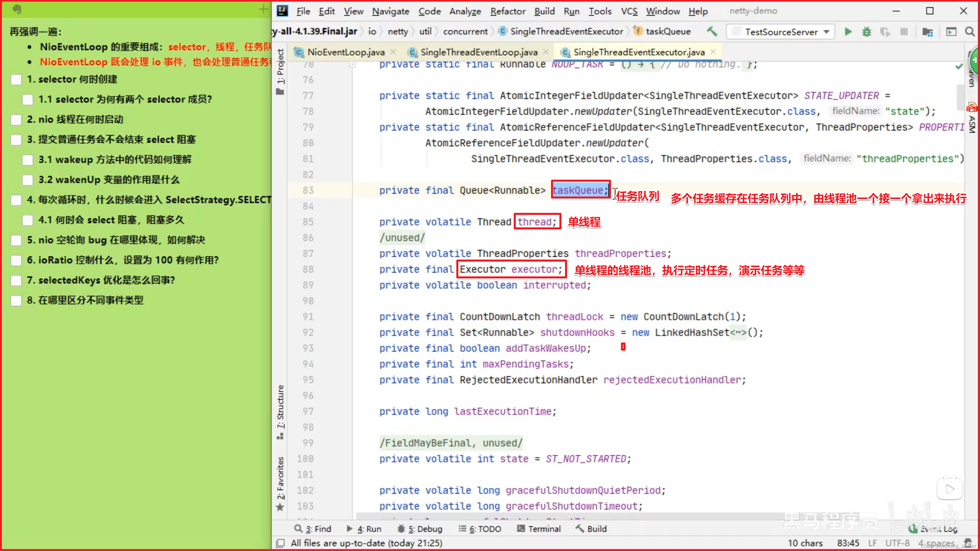Screen dimensions: 980x551
Task: Check '6. ioRatio 控制什么' checkbox
Action: click(x=16, y=261)
